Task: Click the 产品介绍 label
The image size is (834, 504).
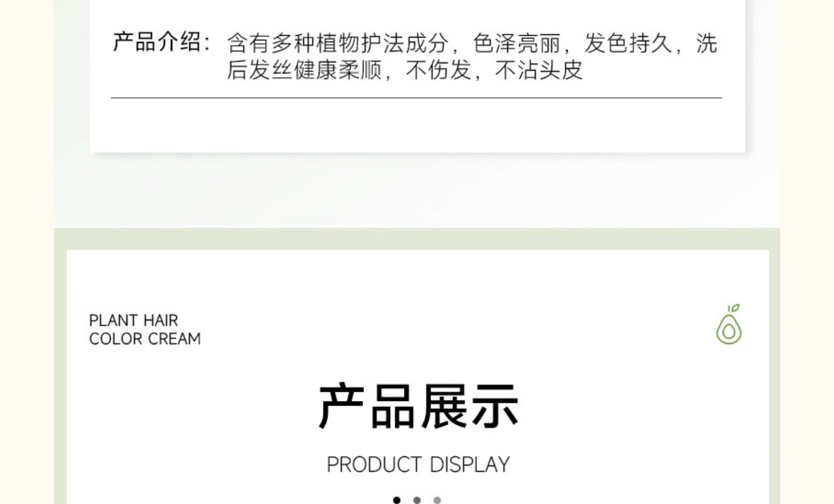Action: tap(157, 42)
